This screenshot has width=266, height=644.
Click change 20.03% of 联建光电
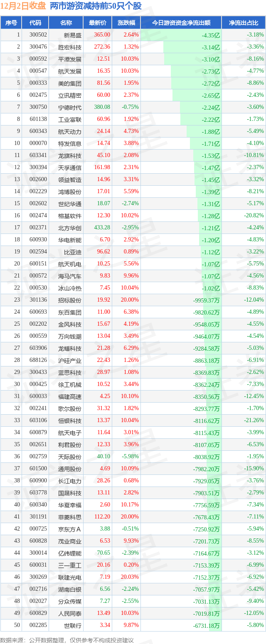pos(130,577)
